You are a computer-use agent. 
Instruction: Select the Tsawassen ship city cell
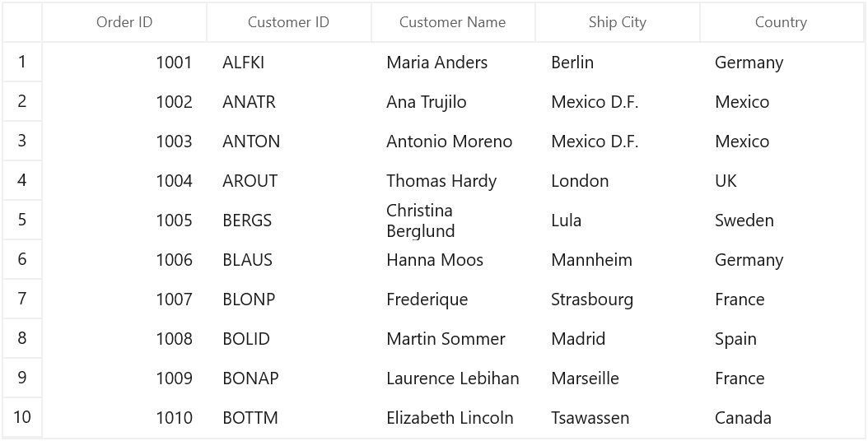click(x=617, y=417)
